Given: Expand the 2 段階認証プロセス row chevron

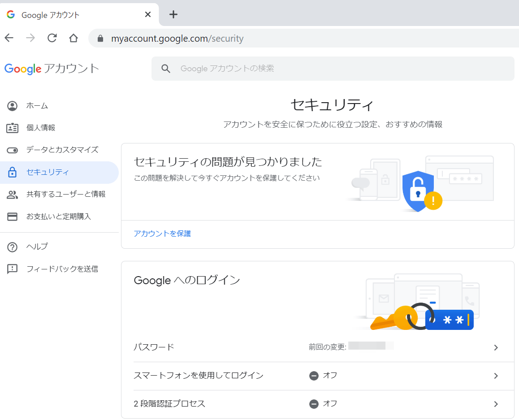Looking at the screenshot, I should click(x=496, y=404).
